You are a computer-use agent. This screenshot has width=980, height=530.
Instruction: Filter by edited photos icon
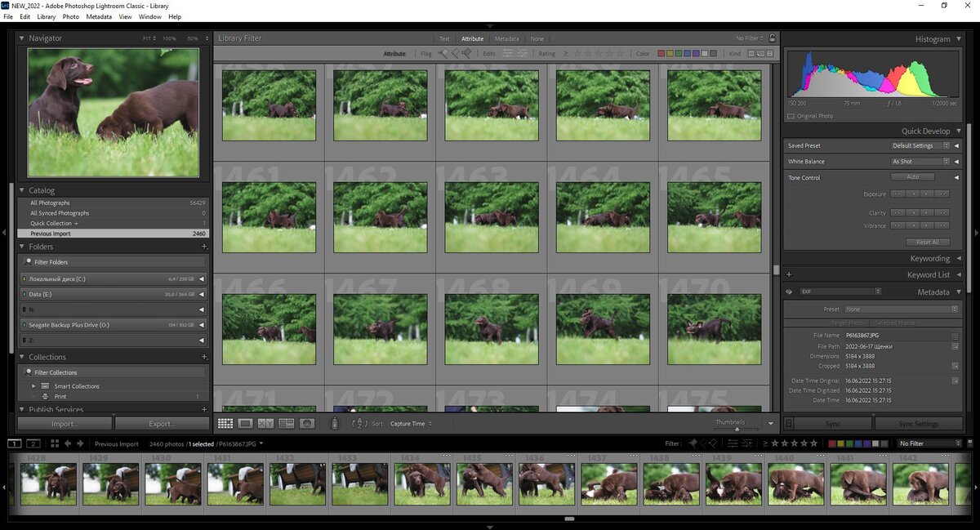[x=507, y=54]
